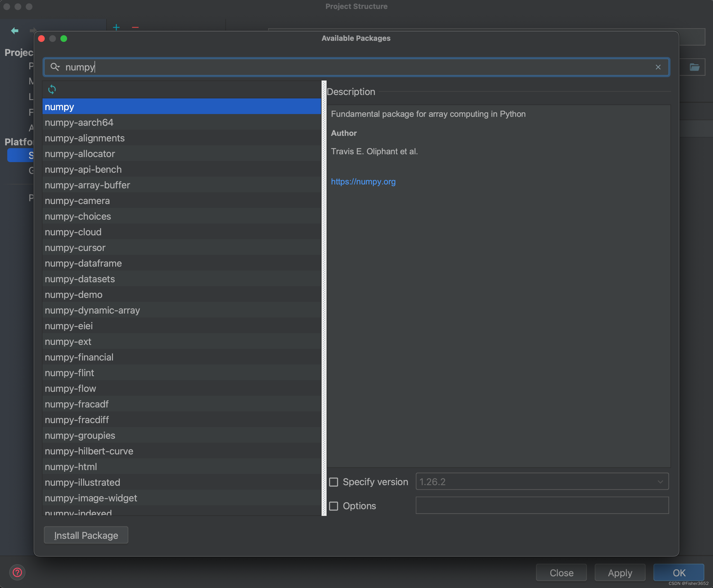This screenshot has height=588, width=713.
Task: Click the refresh packages icon
Action: coord(52,89)
